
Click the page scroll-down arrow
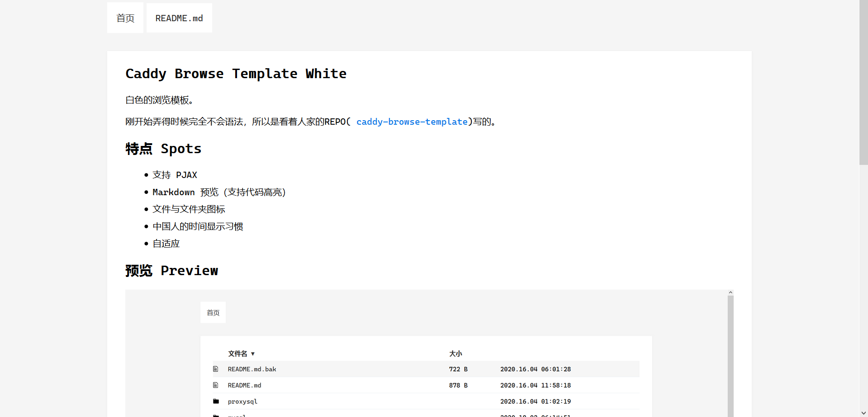point(863,413)
